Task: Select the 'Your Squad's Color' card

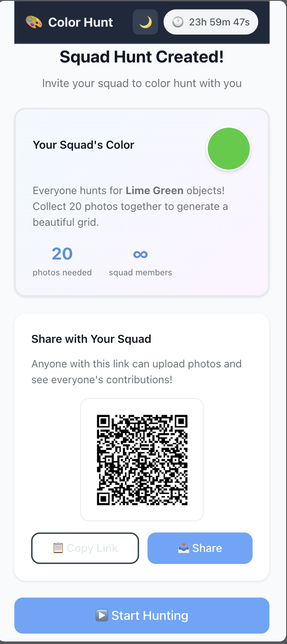Action: pos(142,202)
